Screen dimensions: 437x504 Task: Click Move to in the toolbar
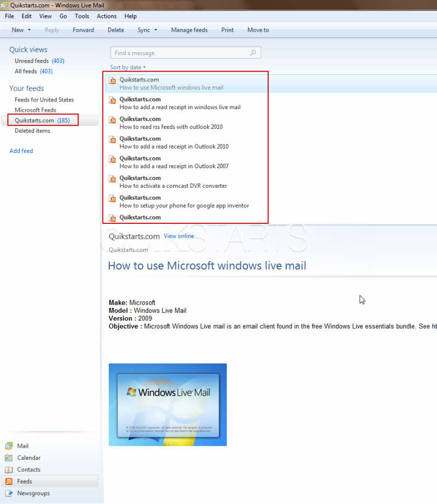(x=258, y=30)
